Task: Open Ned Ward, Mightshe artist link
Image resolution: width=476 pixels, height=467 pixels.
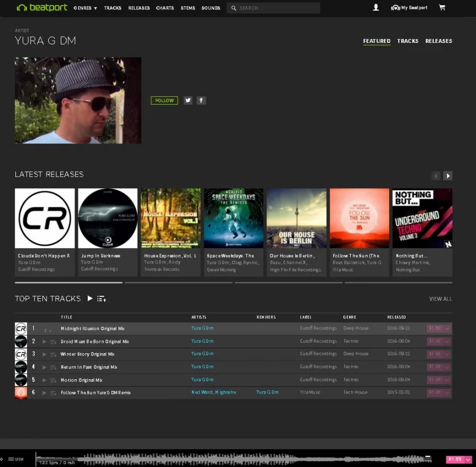Action: coord(214,392)
